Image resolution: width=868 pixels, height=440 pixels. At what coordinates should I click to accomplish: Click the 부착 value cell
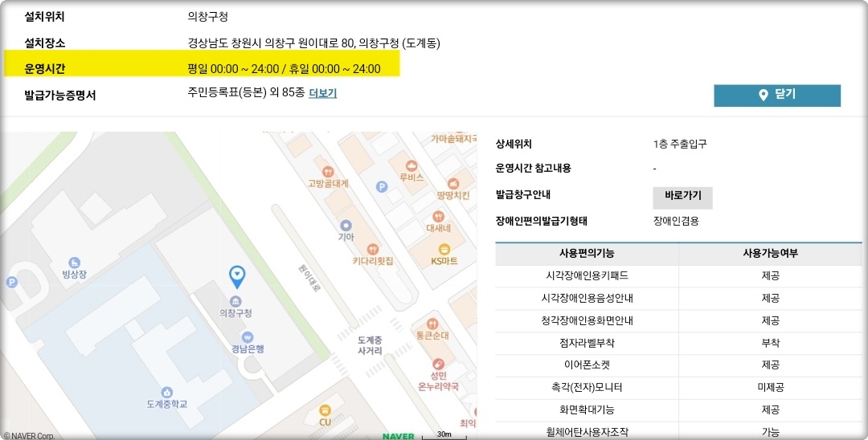770,344
